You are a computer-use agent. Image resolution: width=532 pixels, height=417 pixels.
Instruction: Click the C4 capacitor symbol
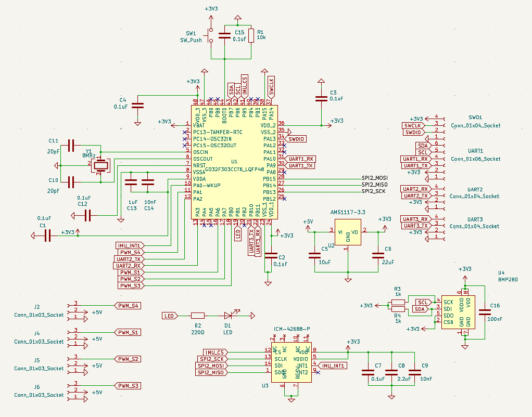137,106
